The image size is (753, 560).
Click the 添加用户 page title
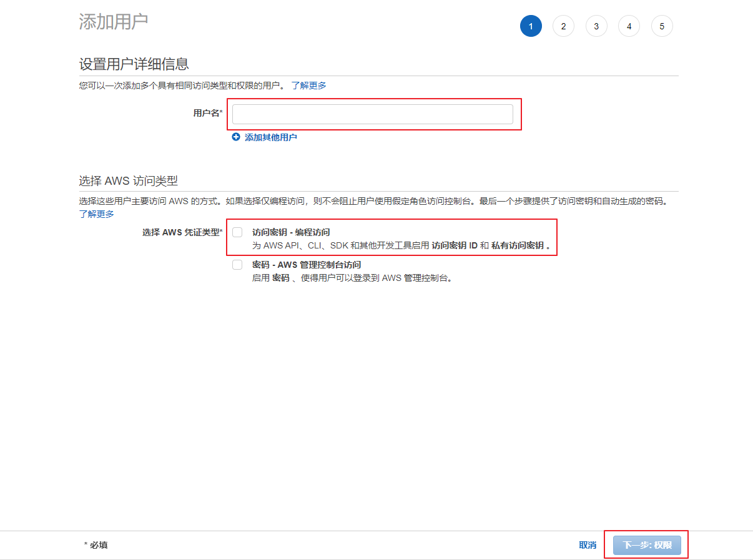tap(113, 21)
